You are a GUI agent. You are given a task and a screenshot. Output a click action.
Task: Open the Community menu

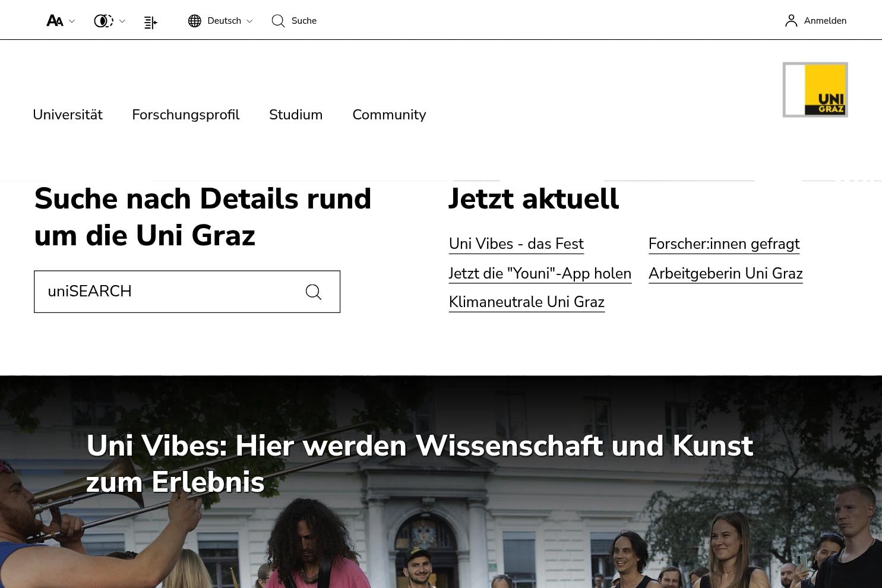[x=389, y=115]
